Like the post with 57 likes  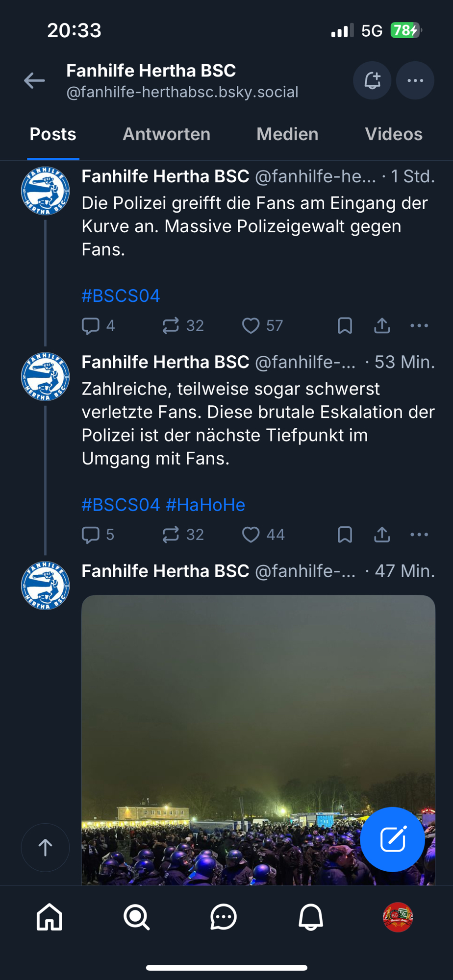251,326
